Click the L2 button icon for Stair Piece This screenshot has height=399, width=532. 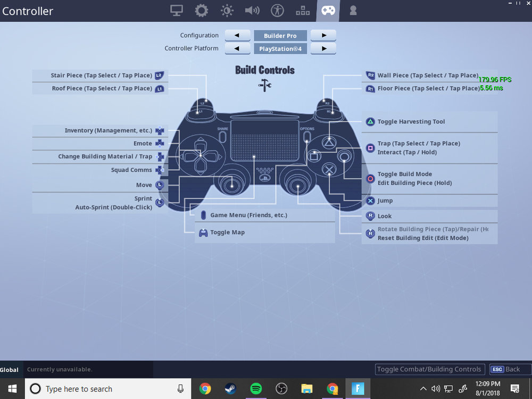coord(160,76)
